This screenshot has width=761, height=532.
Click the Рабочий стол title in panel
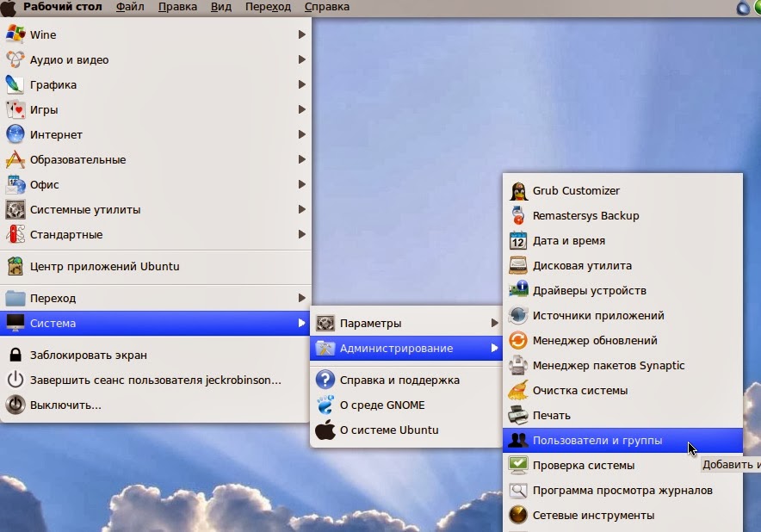(63, 7)
